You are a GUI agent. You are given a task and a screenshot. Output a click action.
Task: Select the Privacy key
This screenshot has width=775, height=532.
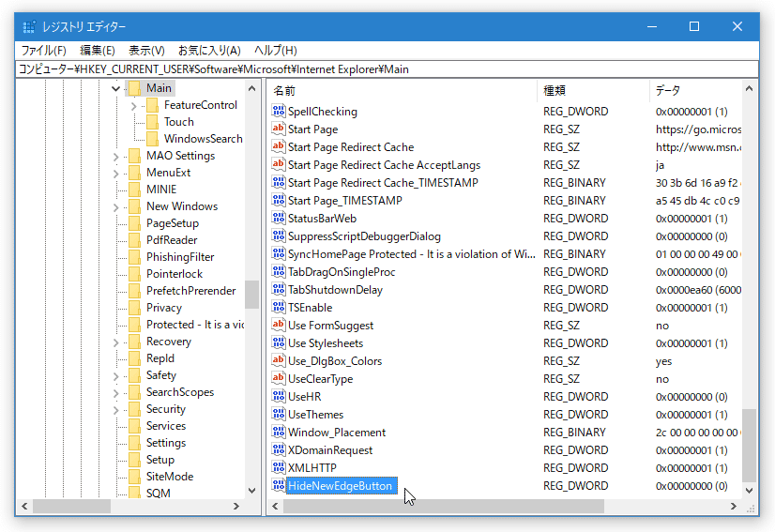pyautogui.click(x=163, y=308)
